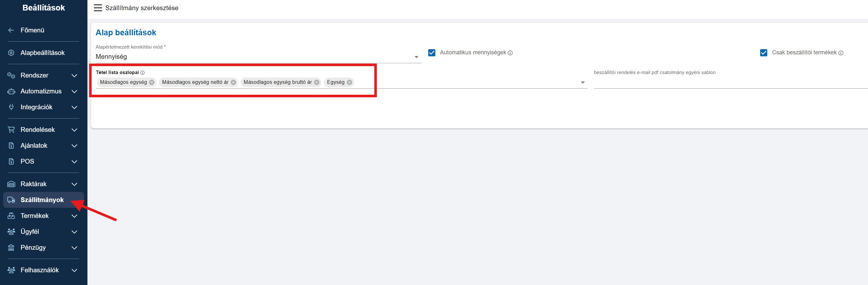Image resolution: width=868 pixels, height=285 pixels.
Task: Click the Alapbeállítások gear icon
Action: click(x=11, y=53)
